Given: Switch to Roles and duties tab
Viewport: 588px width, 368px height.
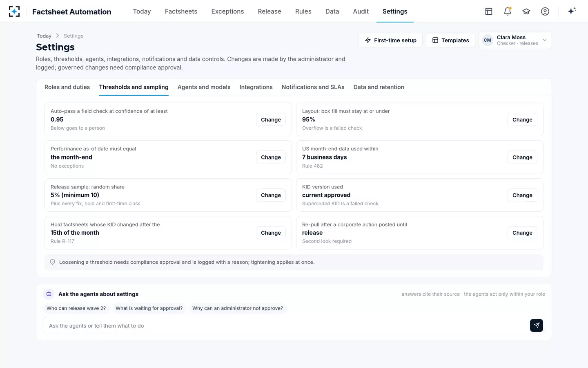Looking at the screenshot, I should 67,87.
